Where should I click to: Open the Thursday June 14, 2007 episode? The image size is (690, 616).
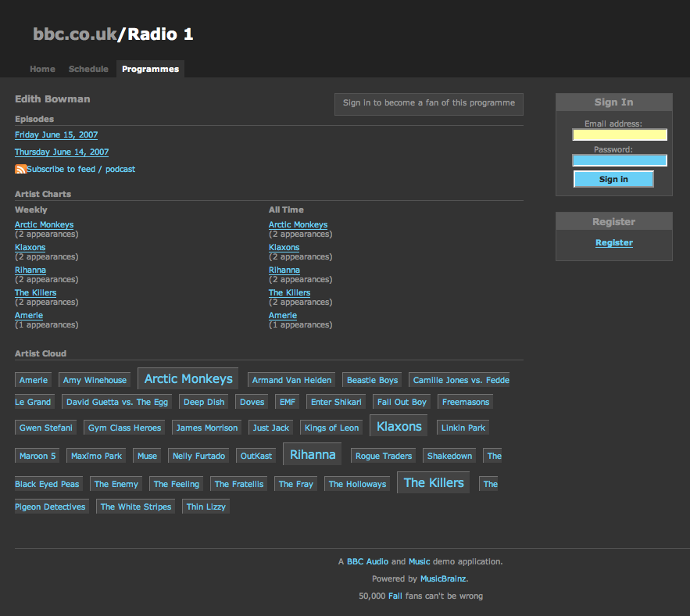(62, 152)
